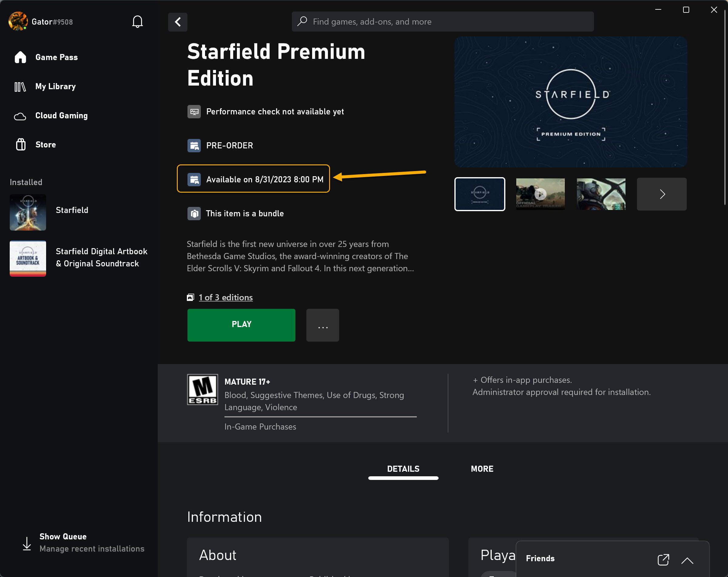The height and width of the screenshot is (577, 728).
Task: Click the Cloud Gaming cloud icon
Action: (20, 116)
